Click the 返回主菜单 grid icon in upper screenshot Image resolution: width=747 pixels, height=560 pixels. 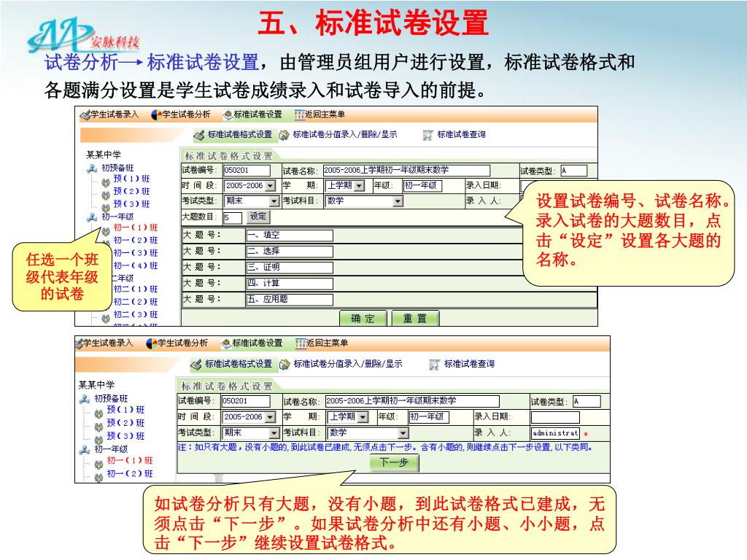pos(299,114)
